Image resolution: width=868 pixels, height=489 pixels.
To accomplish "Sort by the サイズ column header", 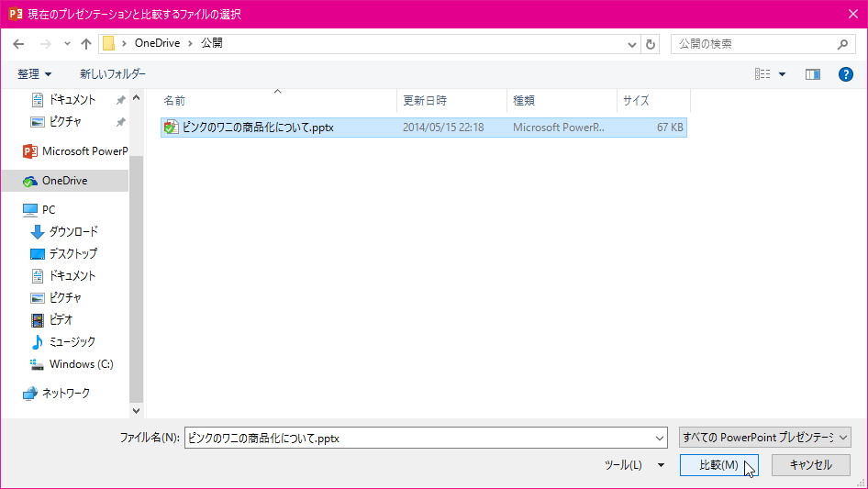I will click(654, 101).
